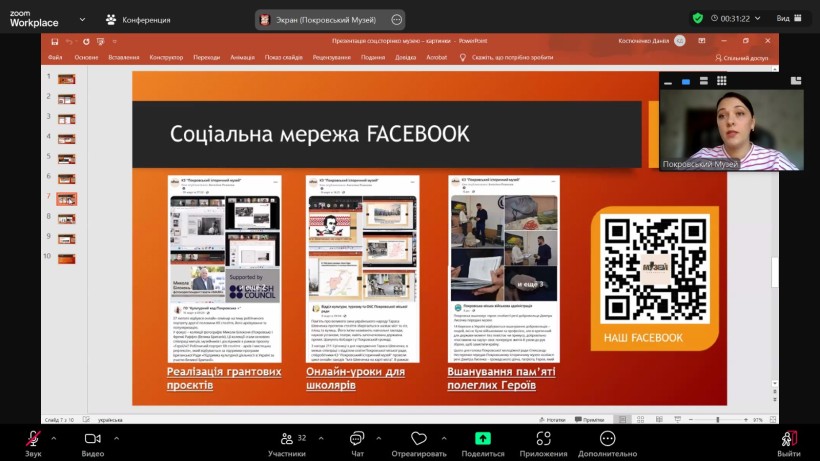Image resolution: width=820 pixels, height=461 pixels.
Task: Open the Рецензування ribbon tab
Action: pos(332,57)
